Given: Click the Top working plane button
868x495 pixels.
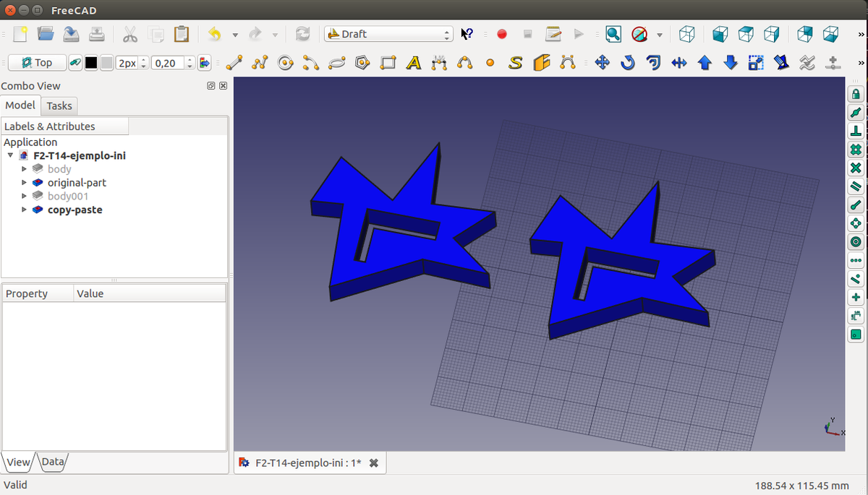Looking at the screenshot, I should tap(36, 63).
